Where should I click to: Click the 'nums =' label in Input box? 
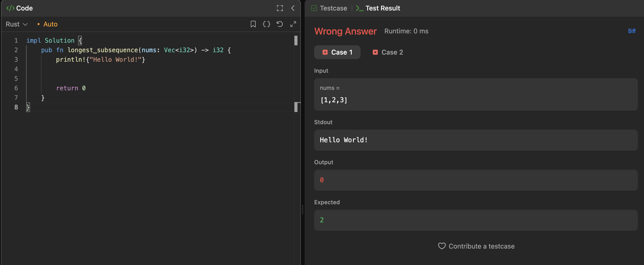click(330, 88)
